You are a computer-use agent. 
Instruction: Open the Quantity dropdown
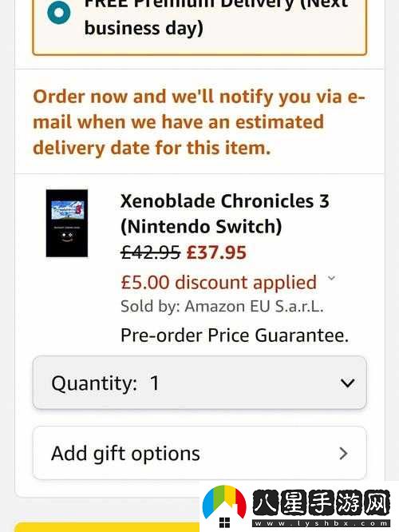coord(199,383)
